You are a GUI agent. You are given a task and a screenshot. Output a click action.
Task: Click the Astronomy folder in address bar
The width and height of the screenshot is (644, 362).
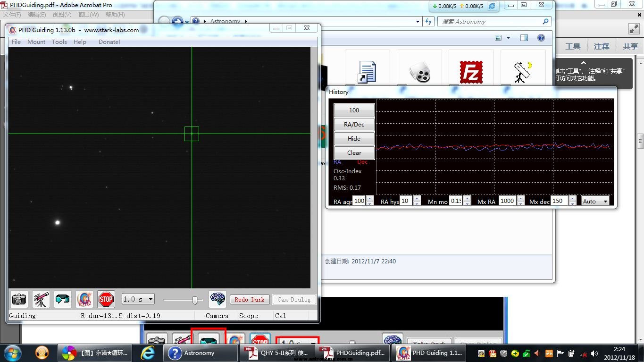click(225, 22)
